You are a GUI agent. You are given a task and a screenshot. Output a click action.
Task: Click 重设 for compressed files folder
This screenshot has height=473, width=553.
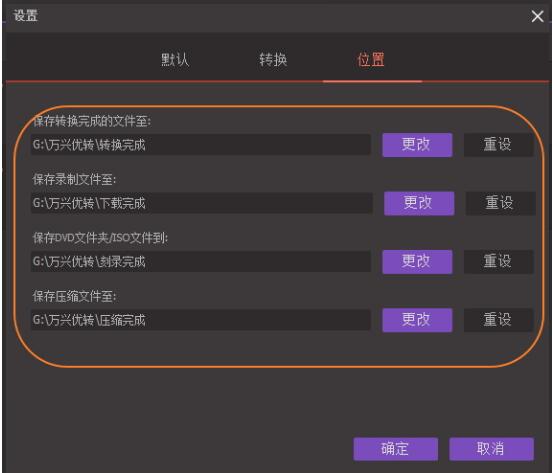498,320
